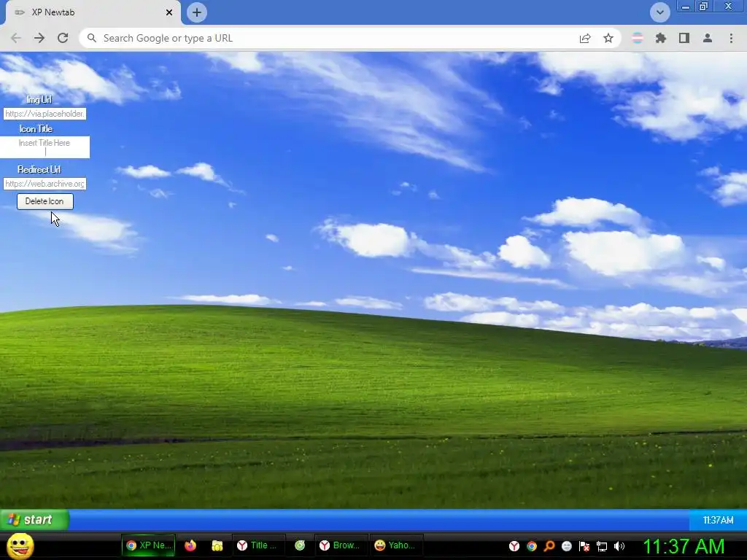Screen dimensions: 747x560
Task: Open the volume speaker tray icon
Action: (x=619, y=545)
